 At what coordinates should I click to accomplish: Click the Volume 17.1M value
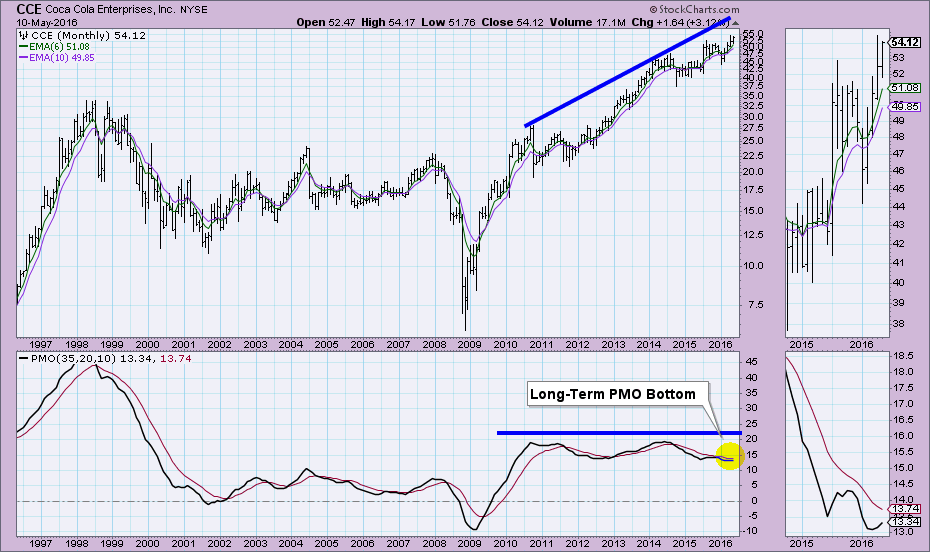click(587, 22)
